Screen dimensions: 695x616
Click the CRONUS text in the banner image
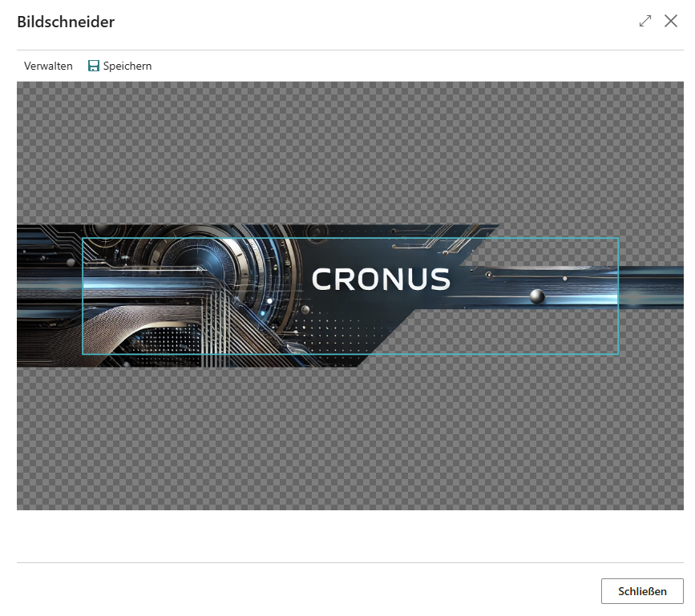pyautogui.click(x=383, y=280)
